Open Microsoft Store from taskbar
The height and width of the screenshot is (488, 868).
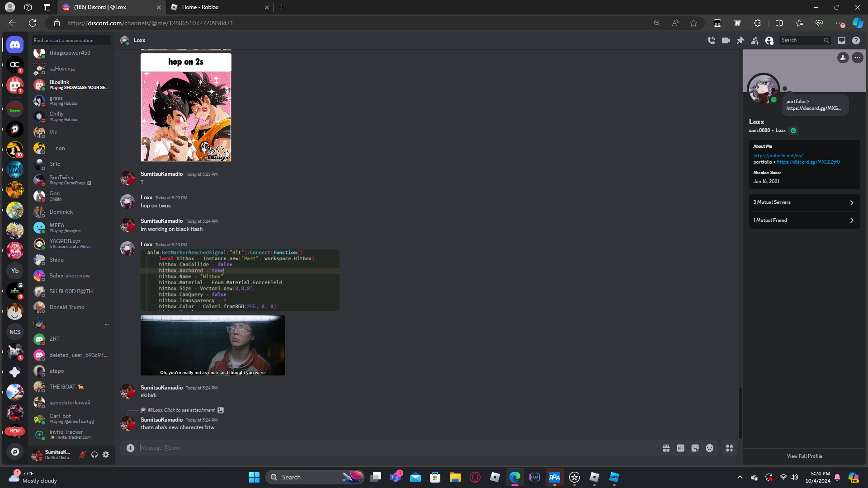point(435,477)
